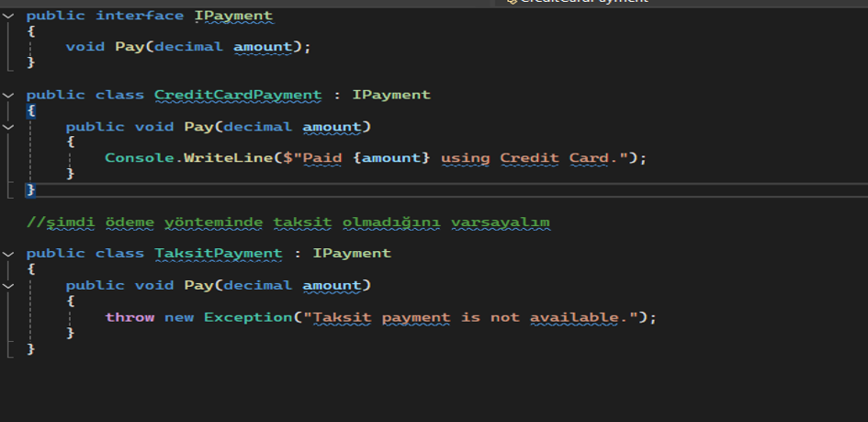The width and height of the screenshot is (868, 422).
Task: Click the TaksitPayment class name in its declaration
Action: click(218, 254)
